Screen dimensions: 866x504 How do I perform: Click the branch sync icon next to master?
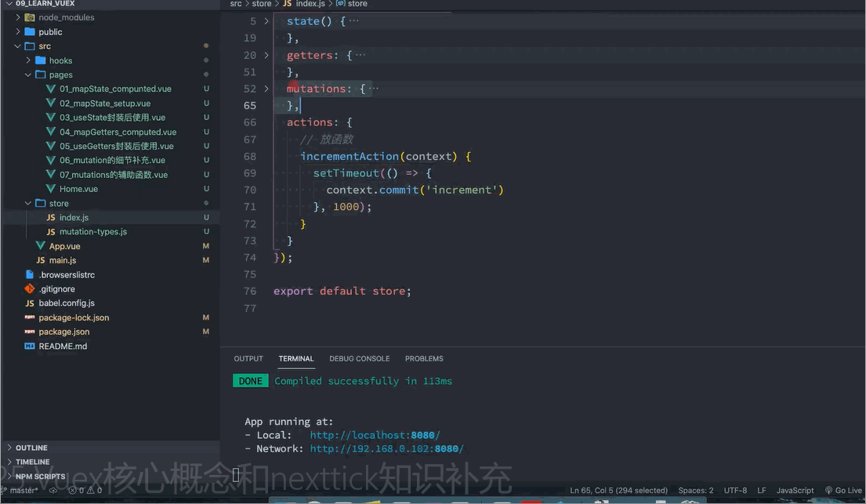(x=52, y=490)
